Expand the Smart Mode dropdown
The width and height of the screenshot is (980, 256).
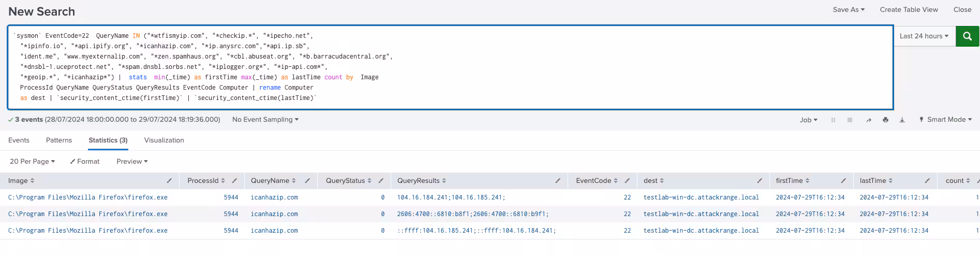[x=946, y=120]
